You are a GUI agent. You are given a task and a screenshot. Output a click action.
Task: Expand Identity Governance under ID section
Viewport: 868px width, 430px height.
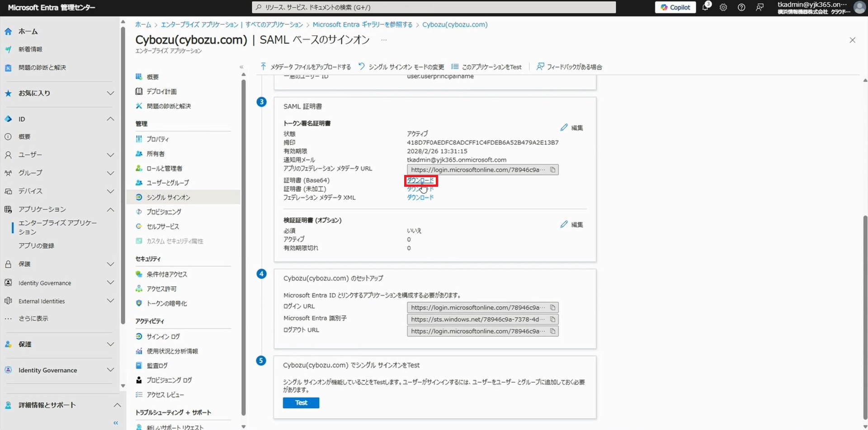pos(110,283)
